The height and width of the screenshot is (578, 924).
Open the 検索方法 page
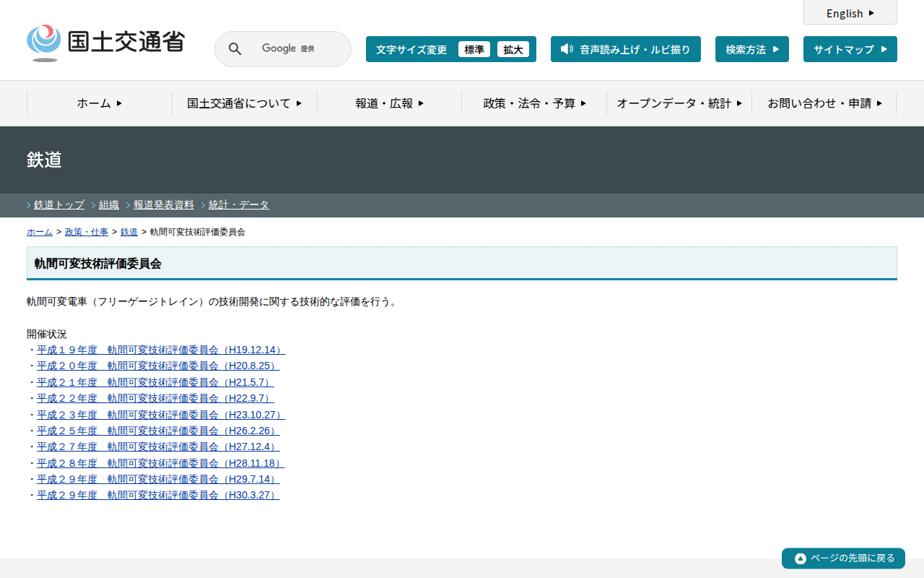tap(751, 49)
